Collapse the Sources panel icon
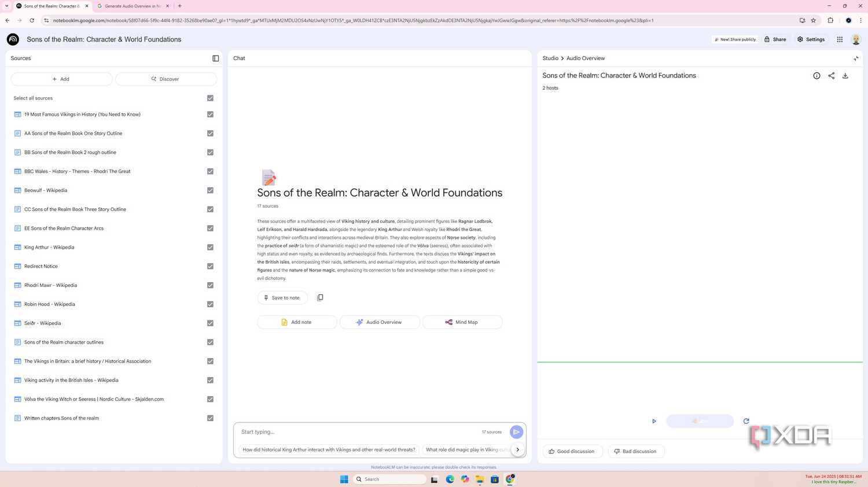868x487 pixels. 216,58
